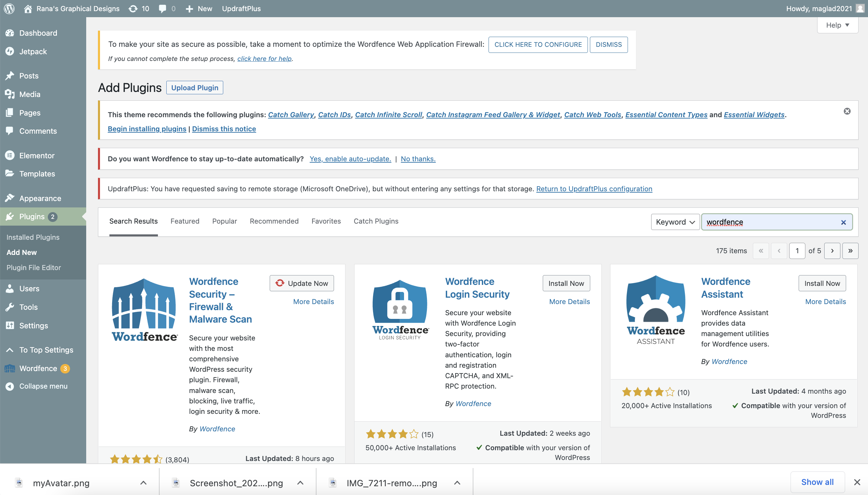This screenshot has width=868, height=495.
Task: Collapse the admin menu
Action: pos(43,386)
